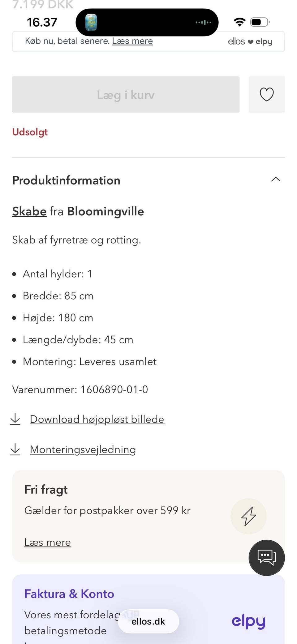Image resolution: width=297 pixels, height=644 pixels.
Task: Click Download højopløst billede link
Action: pyautogui.click(x=97, y=419)
